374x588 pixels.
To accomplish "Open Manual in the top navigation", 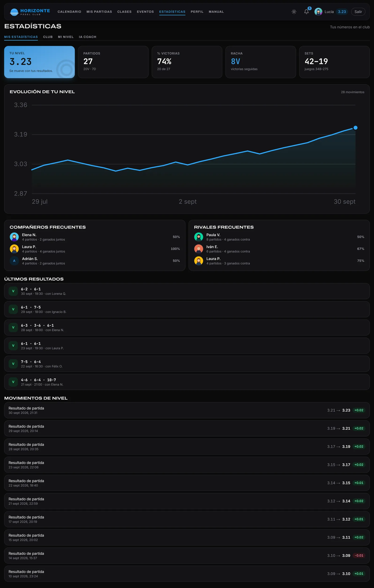I will point(216,12).
